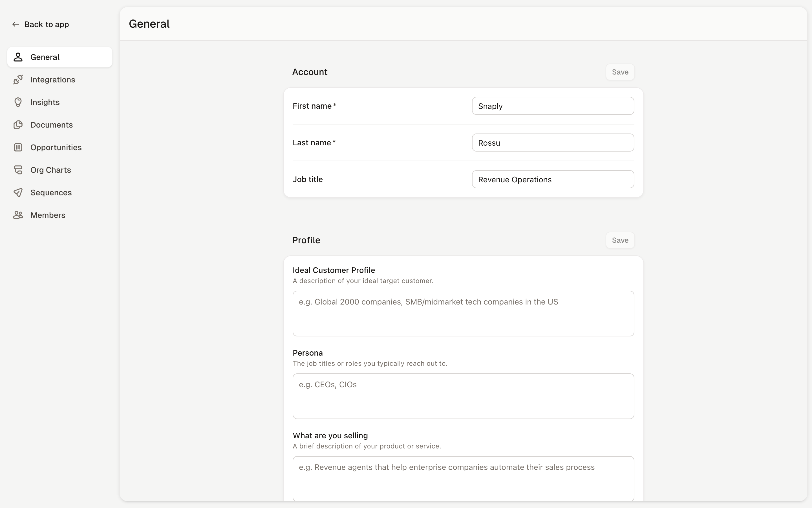The height and width of the screenshot is (508, 812).
Task: Open the General settings section
Action: (60, 57)
